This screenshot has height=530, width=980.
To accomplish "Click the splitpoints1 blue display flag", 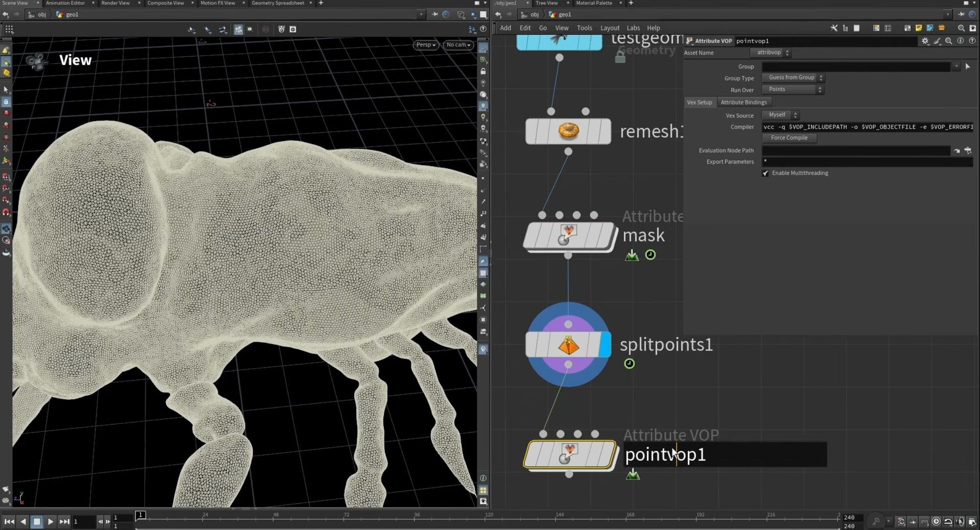I will [605, 345].
